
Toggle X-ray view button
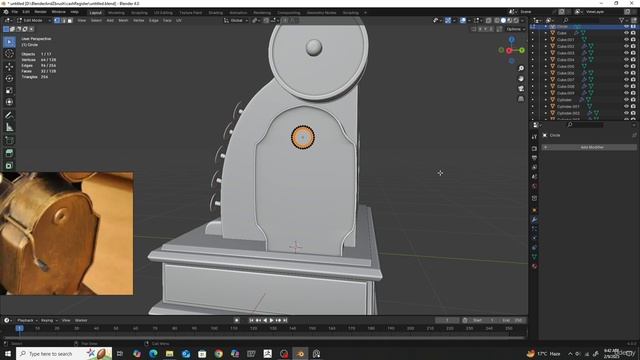489,20
